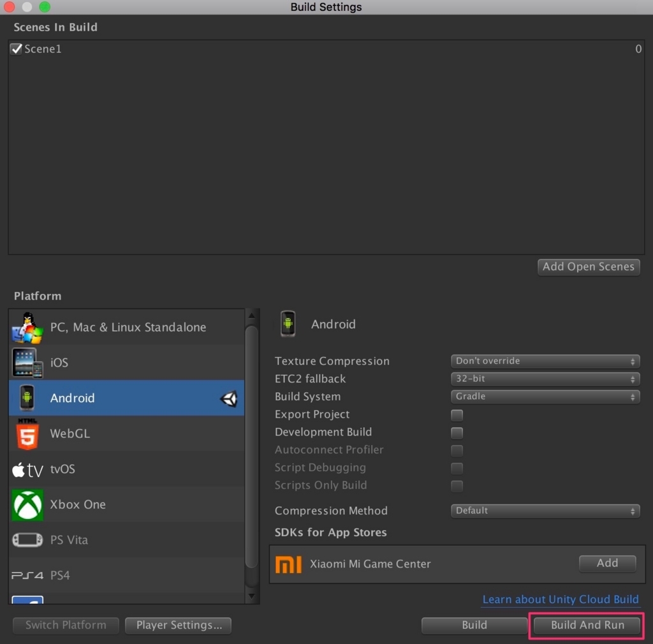Enable the Development Build checkbox
653x644 pixels.
tap(457, 433)
